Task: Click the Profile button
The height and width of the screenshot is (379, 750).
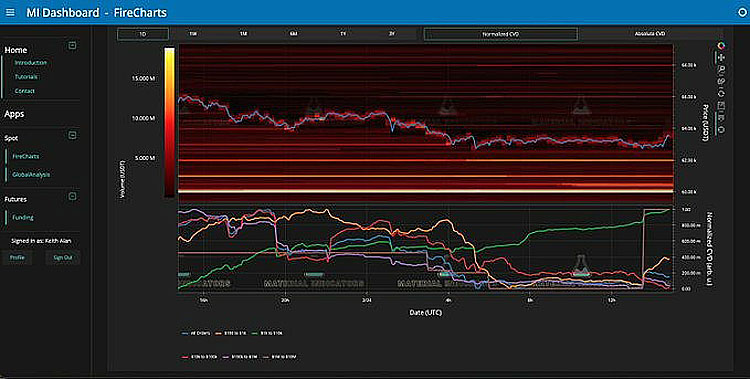Action: click(x=17, y=257)
